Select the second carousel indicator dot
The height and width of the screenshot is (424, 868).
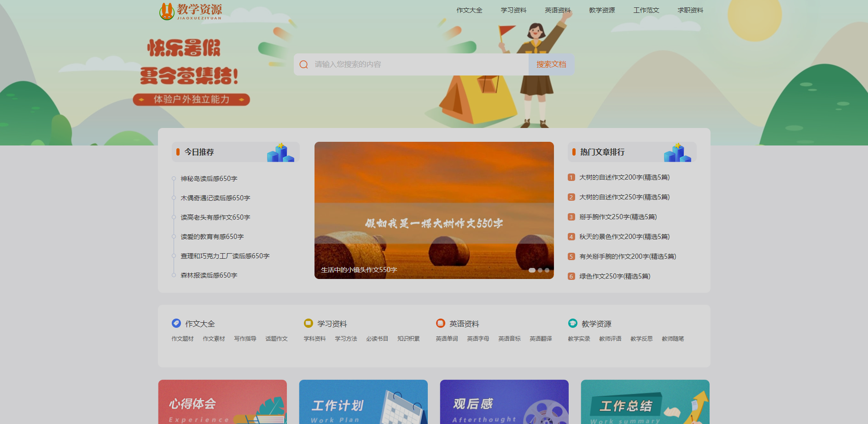coord(540,271)
